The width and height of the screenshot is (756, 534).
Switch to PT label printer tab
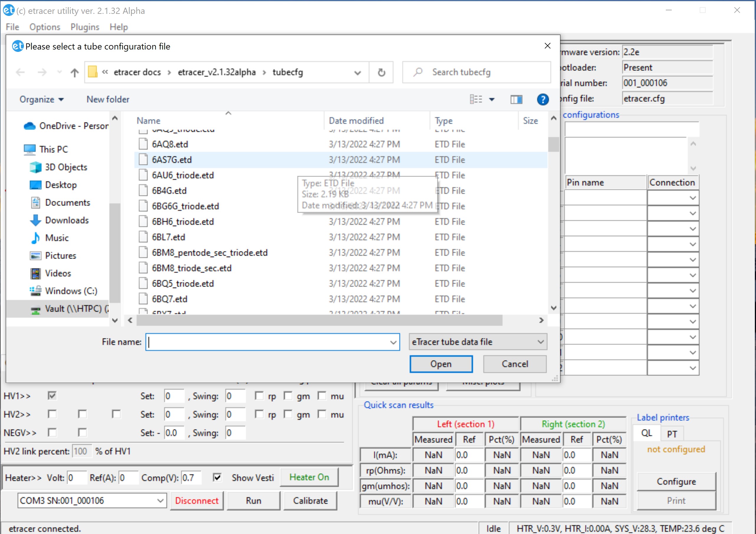(672, 434)
